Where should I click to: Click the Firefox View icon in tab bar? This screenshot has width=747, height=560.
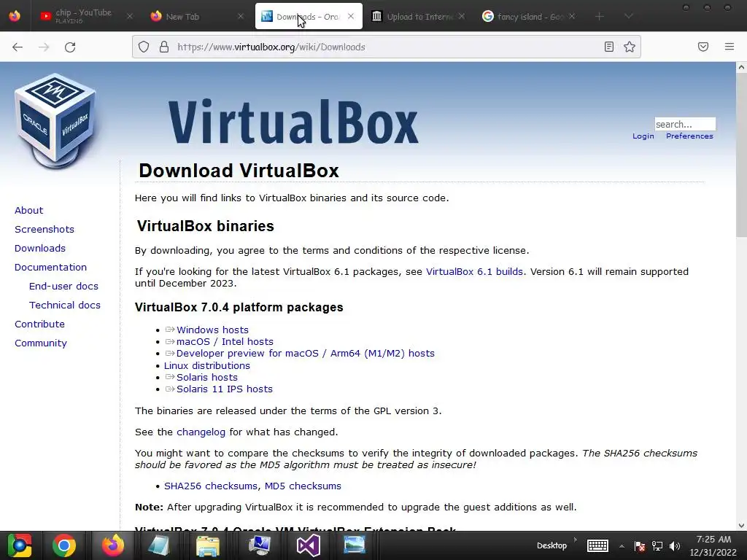coord(15,16)
